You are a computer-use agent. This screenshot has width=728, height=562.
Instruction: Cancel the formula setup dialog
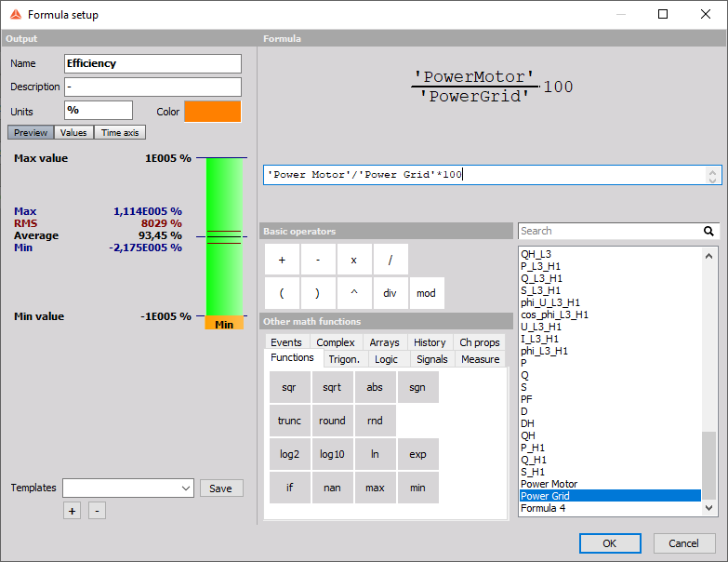(x=684, y=543)
